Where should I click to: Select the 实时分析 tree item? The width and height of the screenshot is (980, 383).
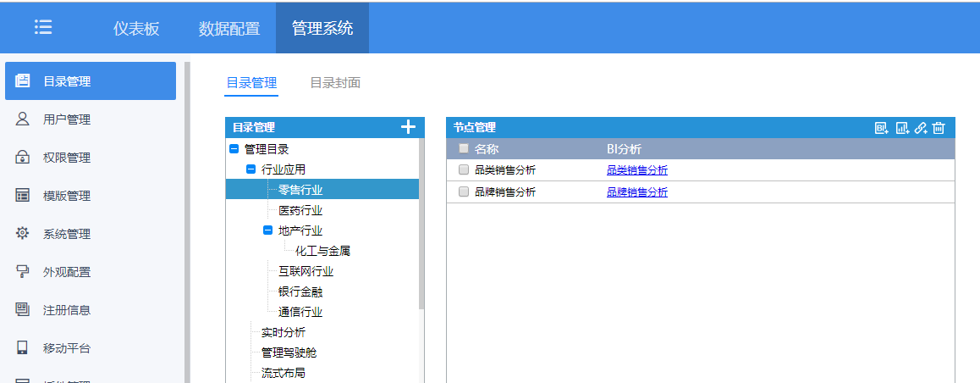[284, 332]
